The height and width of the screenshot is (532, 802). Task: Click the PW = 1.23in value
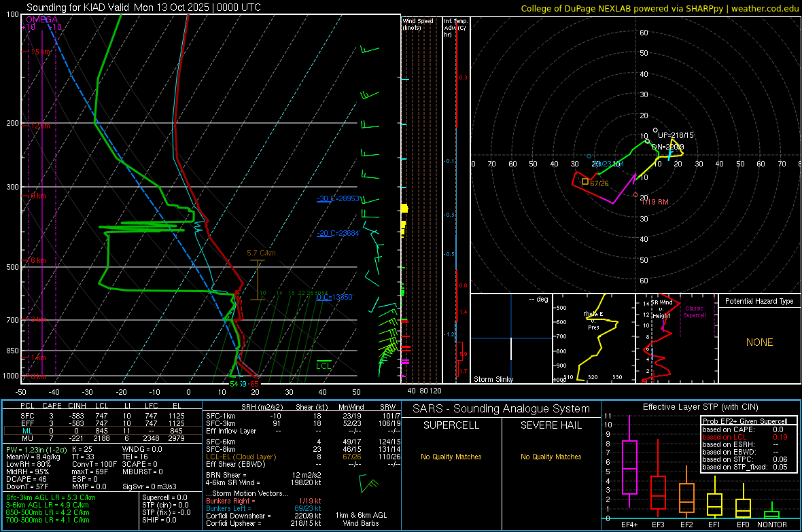click(x=35, y=449)
